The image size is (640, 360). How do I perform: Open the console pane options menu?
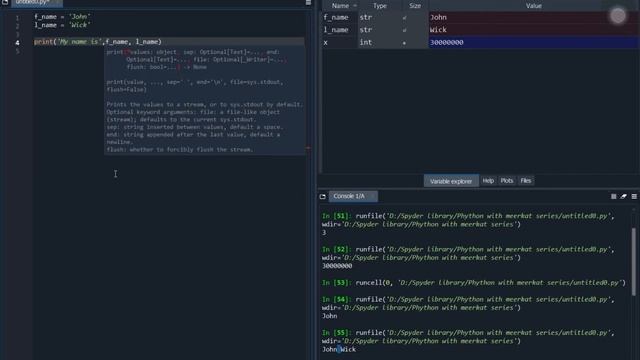click(634, 196)
